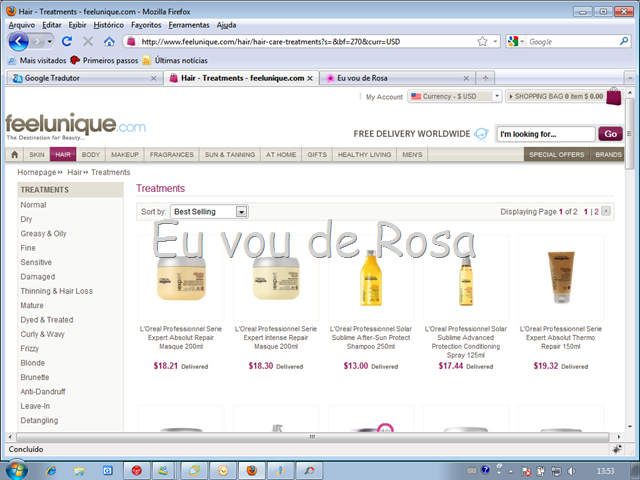Filter by Thinning & Hair Loss
Image resolution: width=640 pixels, height=480 pixels.
click(56, 291)
